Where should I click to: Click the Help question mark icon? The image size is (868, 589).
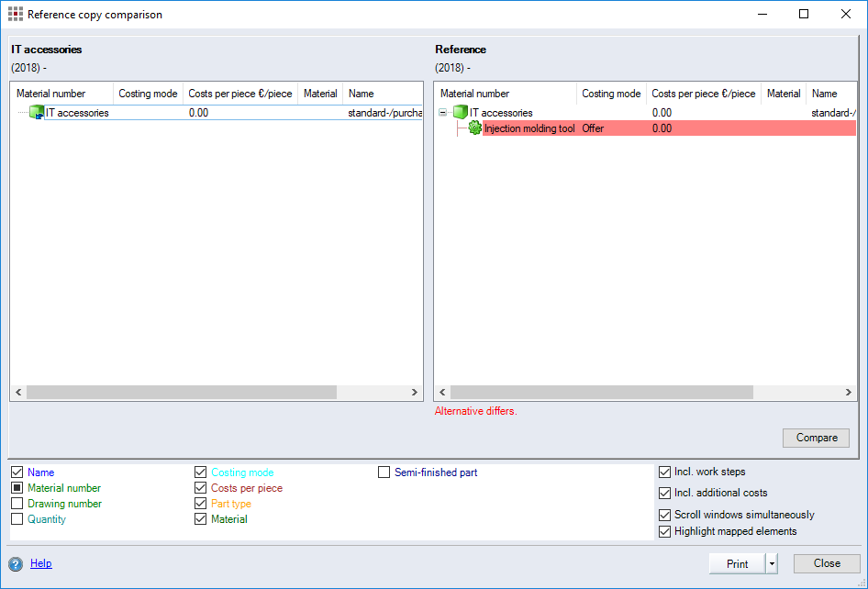16,563
